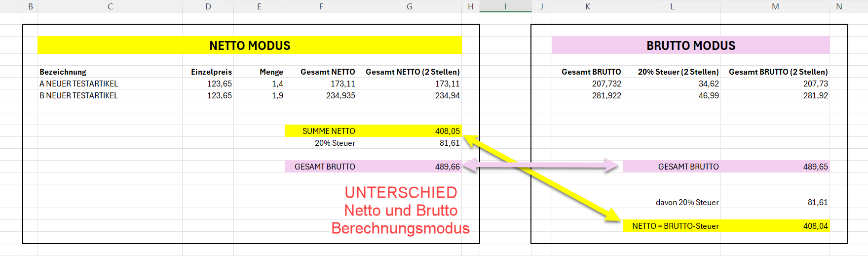
Task: Select the total value 489,65
Action: click(x=775, y=167)
